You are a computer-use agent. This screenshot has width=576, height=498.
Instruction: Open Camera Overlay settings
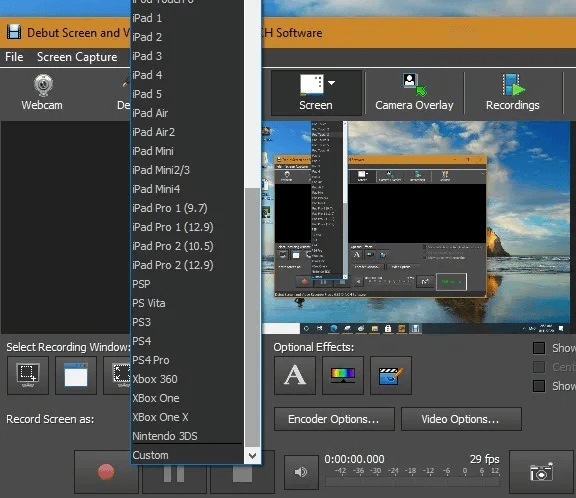tap(414, 93)
